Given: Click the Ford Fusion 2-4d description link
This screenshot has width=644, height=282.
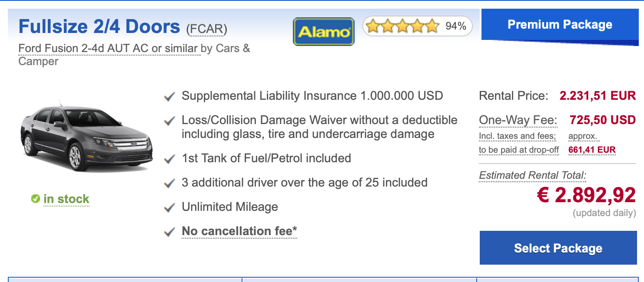Looking at the screenshot, I should (x=108, y=48).
